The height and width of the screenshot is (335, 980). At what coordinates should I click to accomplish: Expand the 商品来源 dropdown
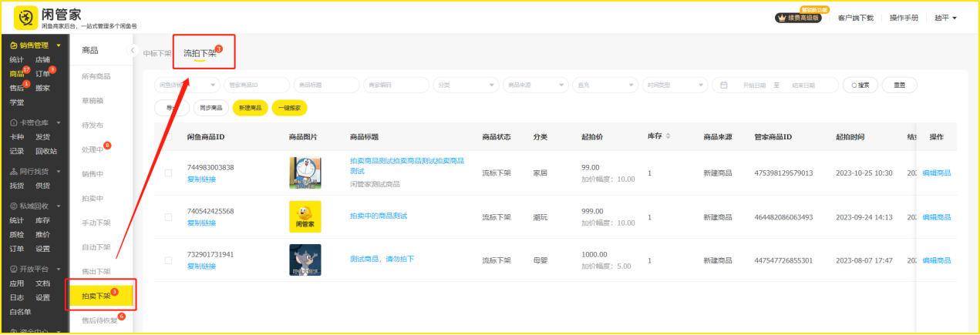[x=534, y=85]
